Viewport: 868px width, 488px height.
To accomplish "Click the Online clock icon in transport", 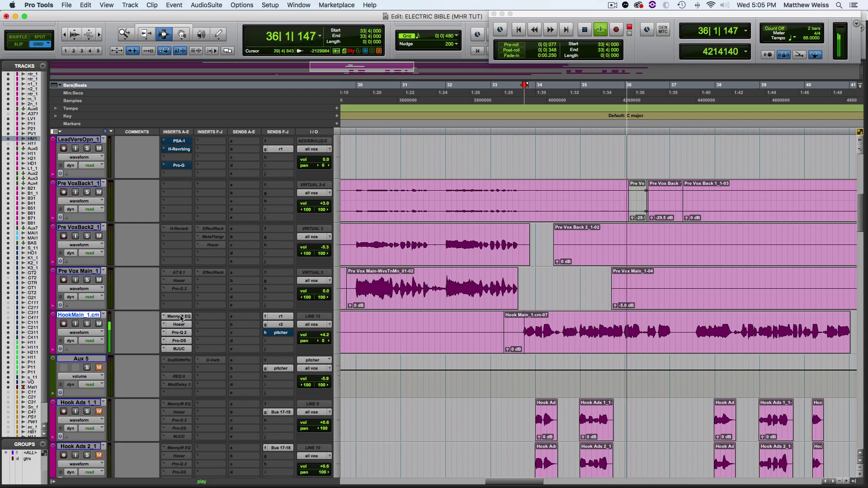I will pyautogui.click(x=500, y=30).
